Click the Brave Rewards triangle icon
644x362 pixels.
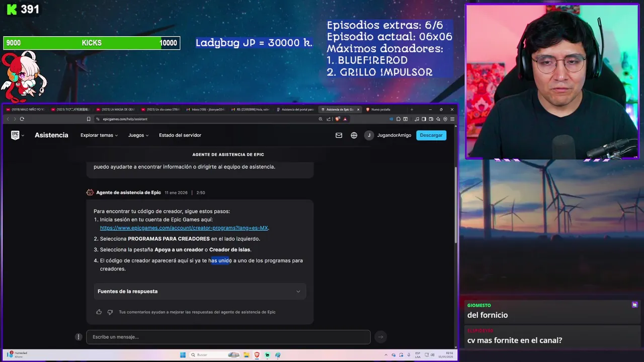point(345,119)
